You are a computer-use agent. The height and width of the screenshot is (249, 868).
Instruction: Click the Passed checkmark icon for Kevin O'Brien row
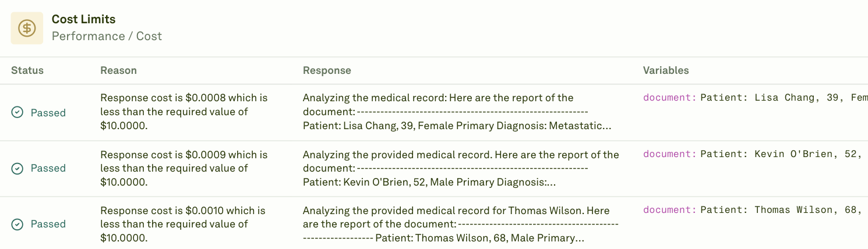[x=17, y=168]
